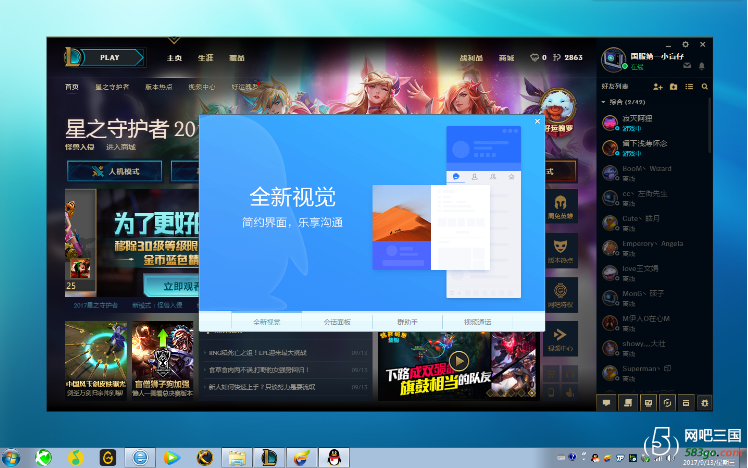Select the 群助手 tab in QQ popup
748x468 pixels.
407,322
